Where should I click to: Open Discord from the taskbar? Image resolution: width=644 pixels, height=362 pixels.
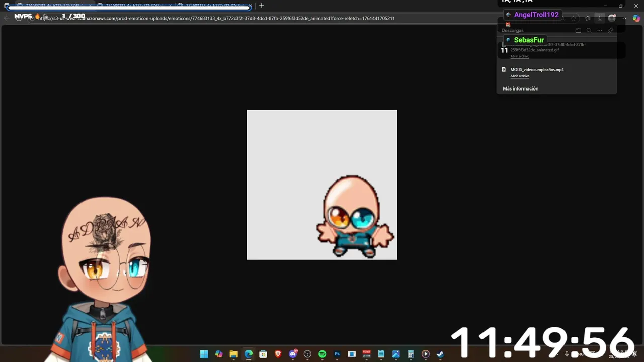tap(293, 354)
